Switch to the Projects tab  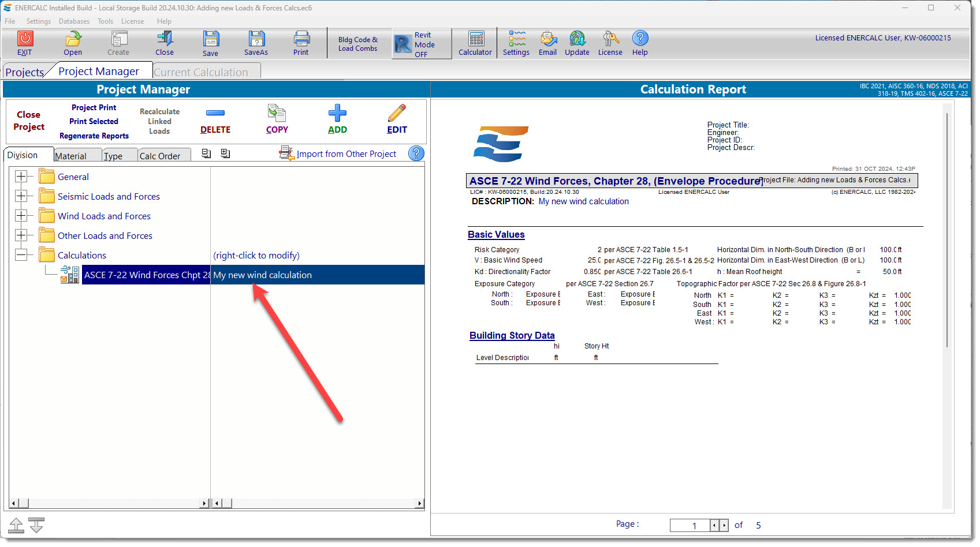coord(24,71)
